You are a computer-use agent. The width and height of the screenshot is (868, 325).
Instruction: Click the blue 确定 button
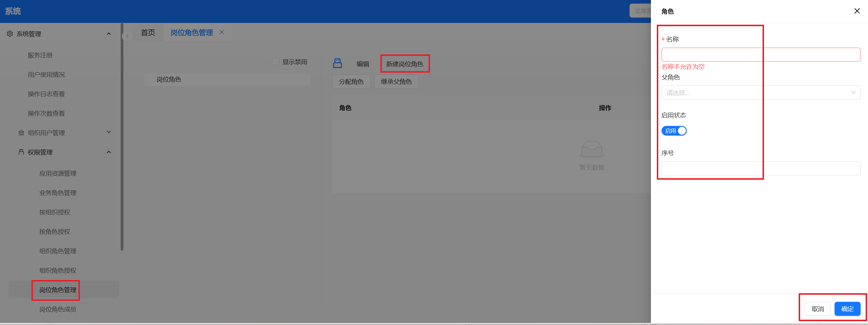tap(847, 309)
